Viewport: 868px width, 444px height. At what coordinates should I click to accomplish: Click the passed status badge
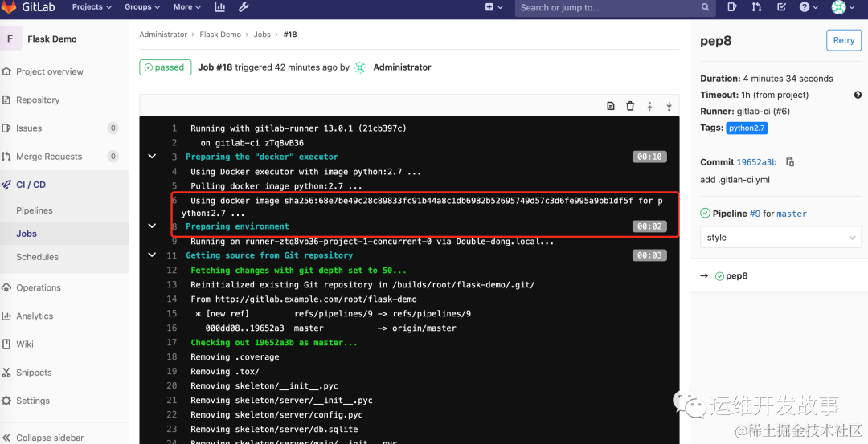pos(165,67)
